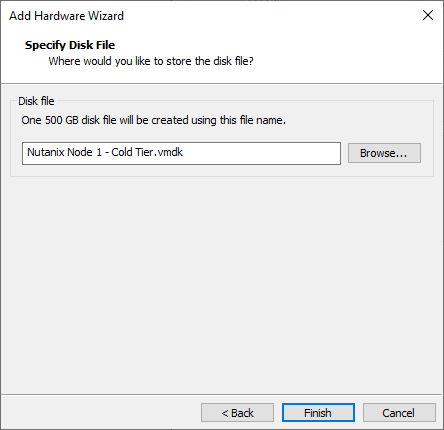Click the 'One 500 GB disk file' description
The width and height of the screenshot is (444, 430).
[x=153, y=120]
